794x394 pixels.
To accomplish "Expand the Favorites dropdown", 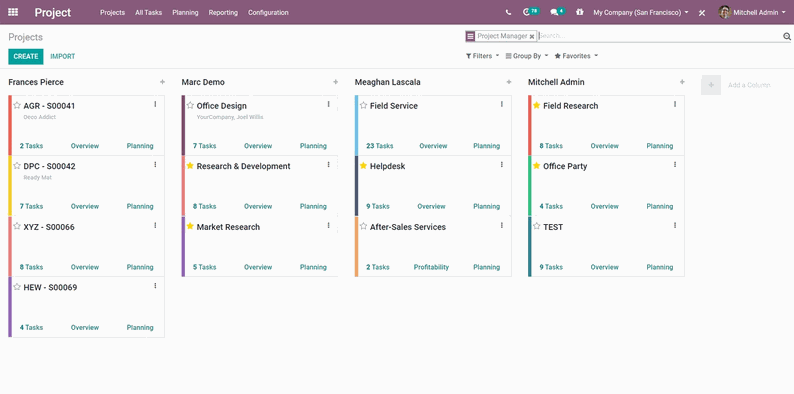I will click(576, 56).
